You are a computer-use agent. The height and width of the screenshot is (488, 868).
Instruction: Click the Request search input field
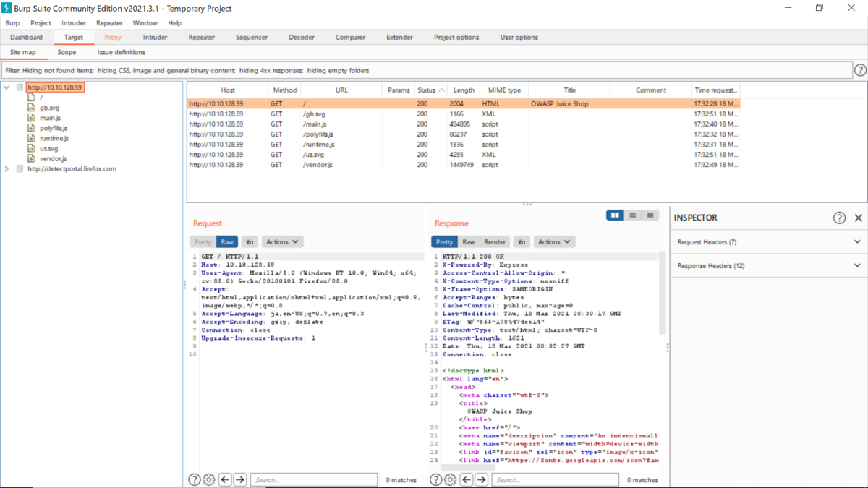tap(313, 479)
